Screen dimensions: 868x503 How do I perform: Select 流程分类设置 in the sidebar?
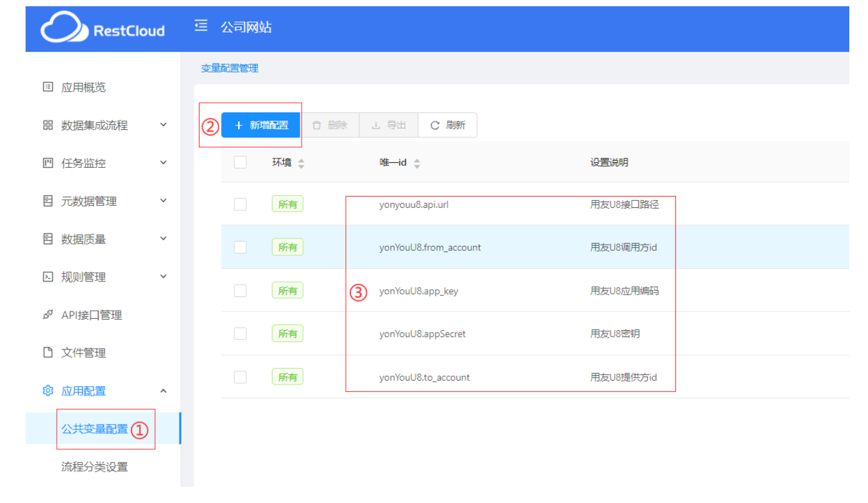(x=95, y=466)
